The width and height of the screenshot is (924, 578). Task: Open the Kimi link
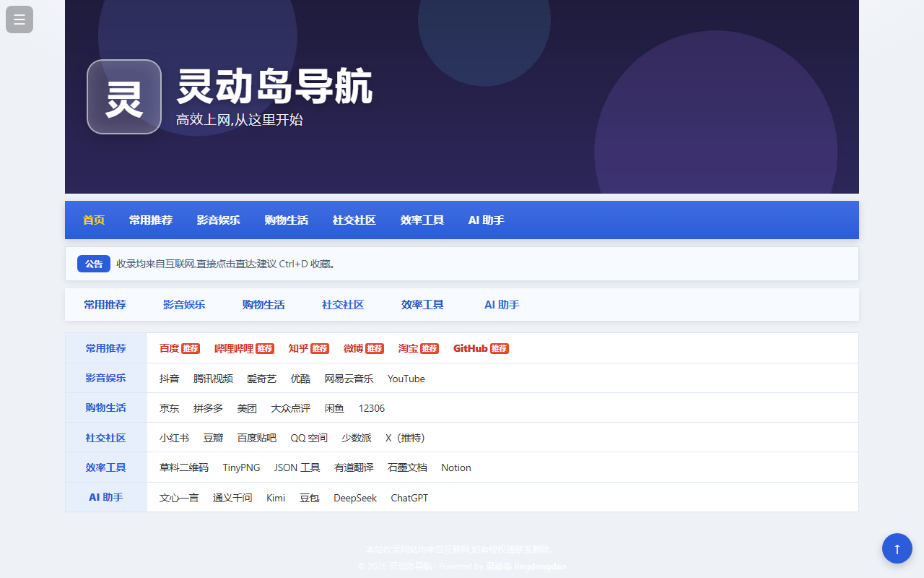276,498
